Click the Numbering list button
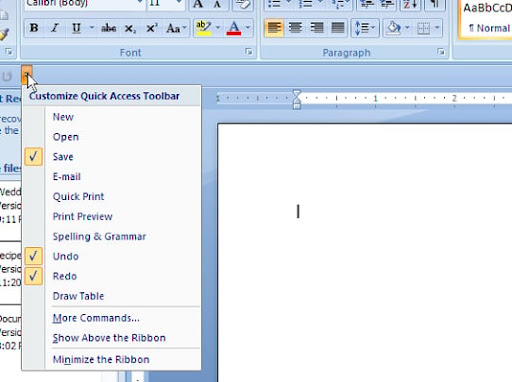The height and width of the screenshot is (382, 512). (305, 4)
